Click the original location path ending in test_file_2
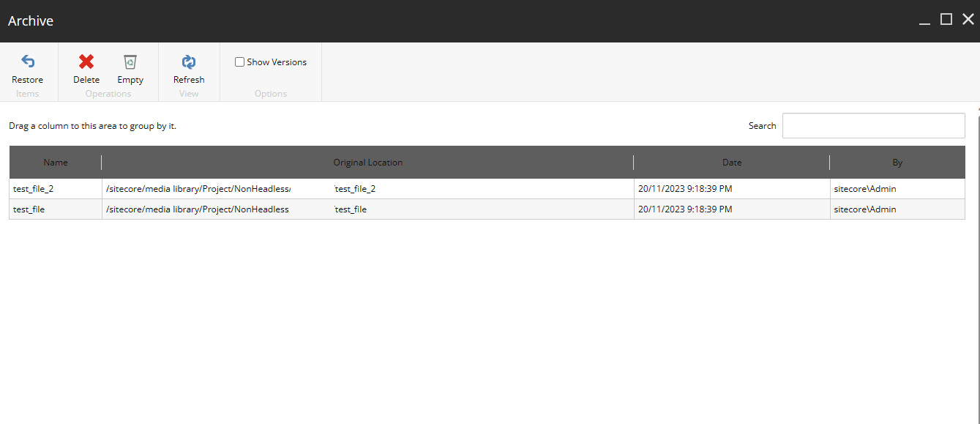Screen dimensions: 980x424 (368, 189)
